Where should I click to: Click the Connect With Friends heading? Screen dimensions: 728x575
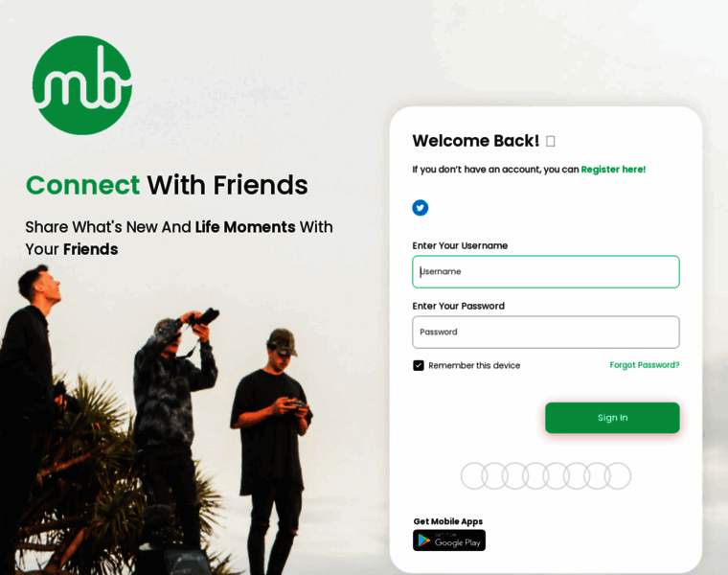(x=167, y=185)
